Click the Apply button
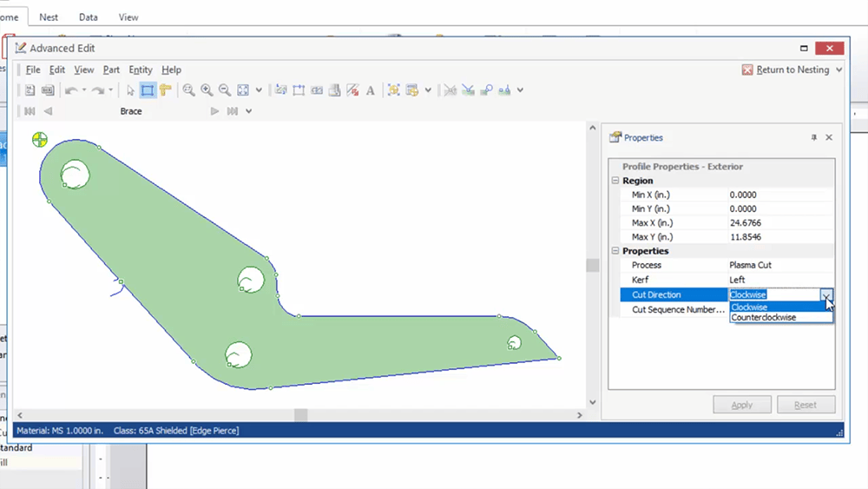 click(742, 405)
